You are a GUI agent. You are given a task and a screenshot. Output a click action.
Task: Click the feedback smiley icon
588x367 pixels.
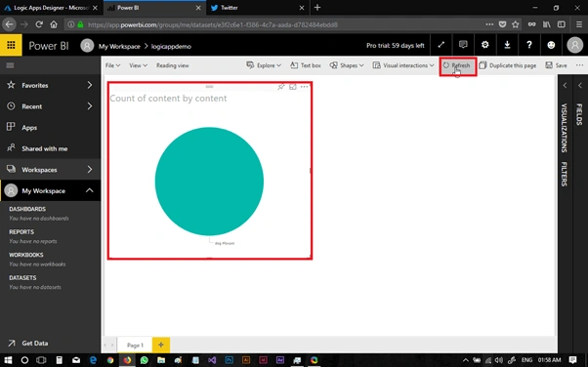pos(551,45)
